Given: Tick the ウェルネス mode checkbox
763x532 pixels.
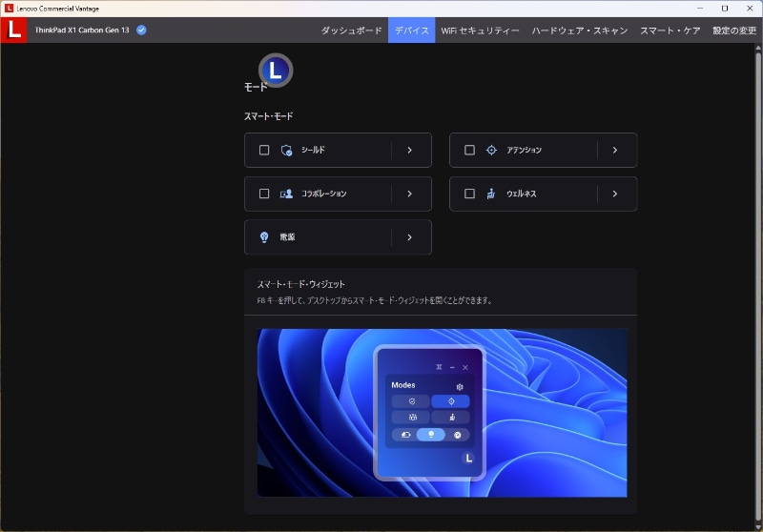Looking at the screenshot, I should click(x=469, y=194).
